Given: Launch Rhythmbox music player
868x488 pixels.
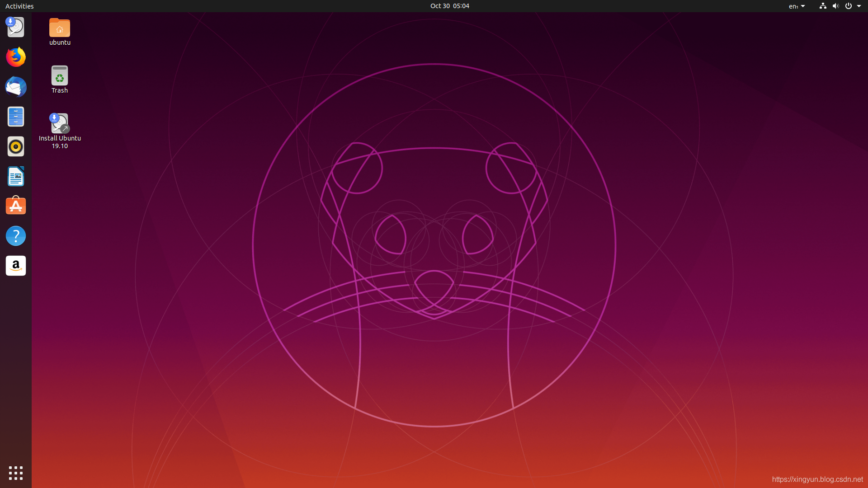Looking at the screenshot, I should click(x=16, y=147).
